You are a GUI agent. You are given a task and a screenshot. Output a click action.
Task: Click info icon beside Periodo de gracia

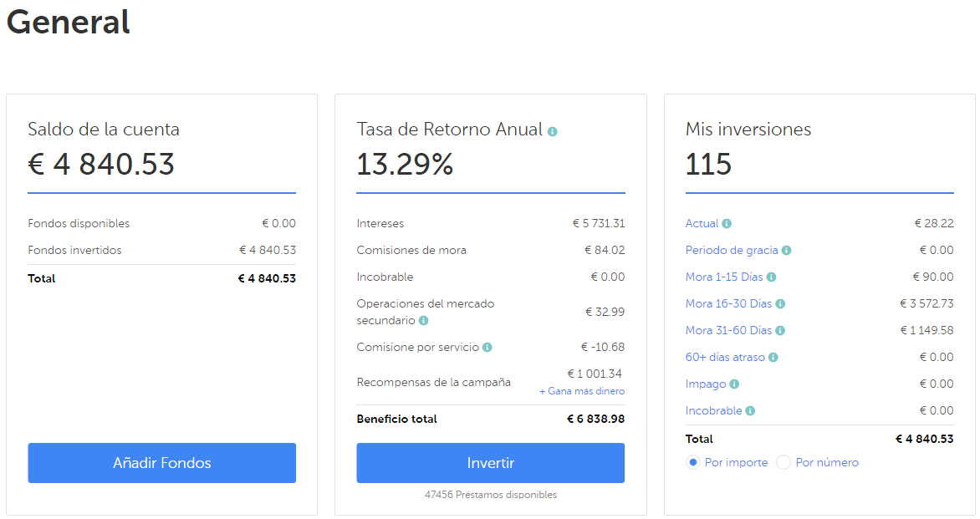[x=787, y=251]
